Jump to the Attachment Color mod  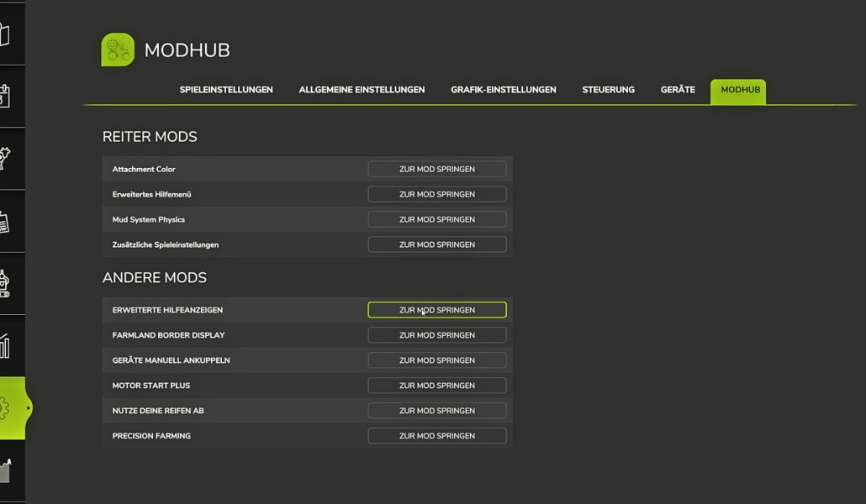pyautogui.click(x=437, y=169)
